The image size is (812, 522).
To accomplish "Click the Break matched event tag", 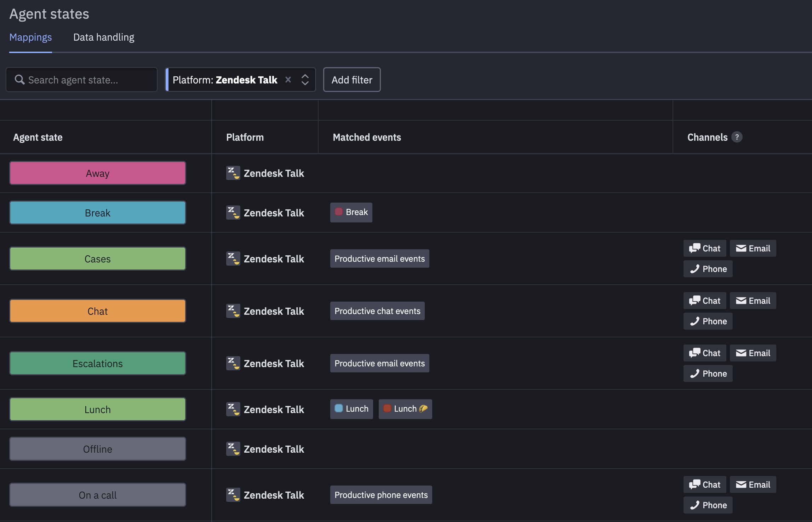I will [x=351, y=212].
